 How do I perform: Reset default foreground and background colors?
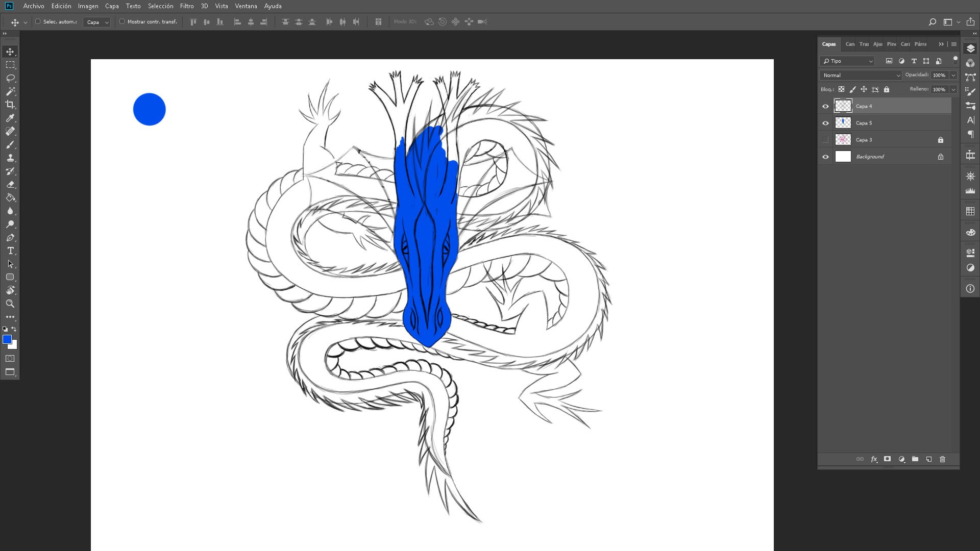tap(5, 329)
